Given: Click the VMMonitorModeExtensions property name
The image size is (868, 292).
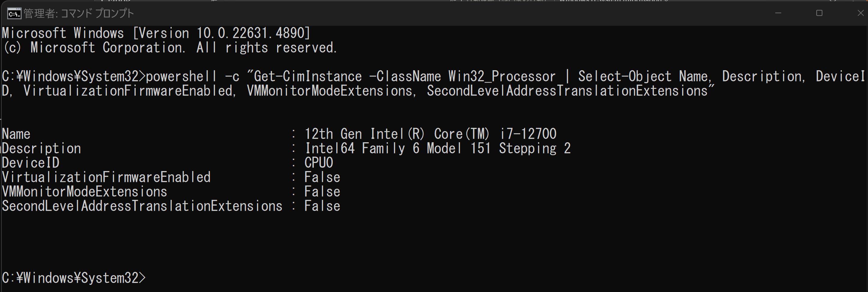Looking at the screenshot, I should tap(84, 192).
